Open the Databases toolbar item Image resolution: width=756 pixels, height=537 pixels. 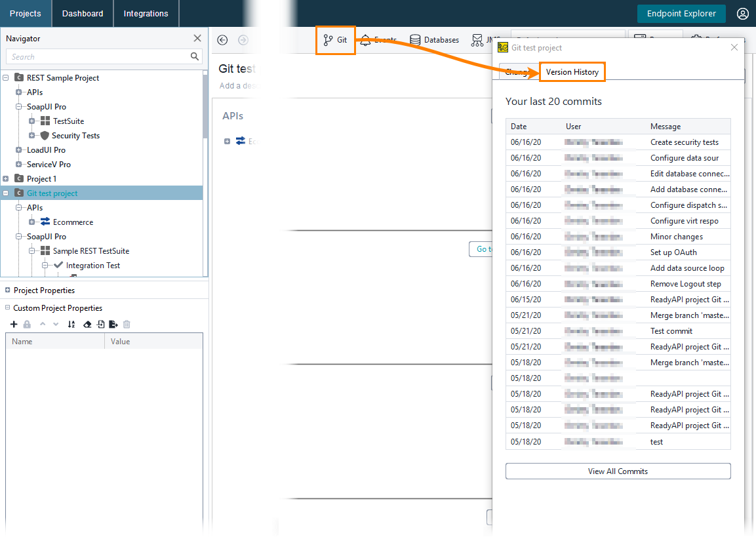[x=435, y=40]
